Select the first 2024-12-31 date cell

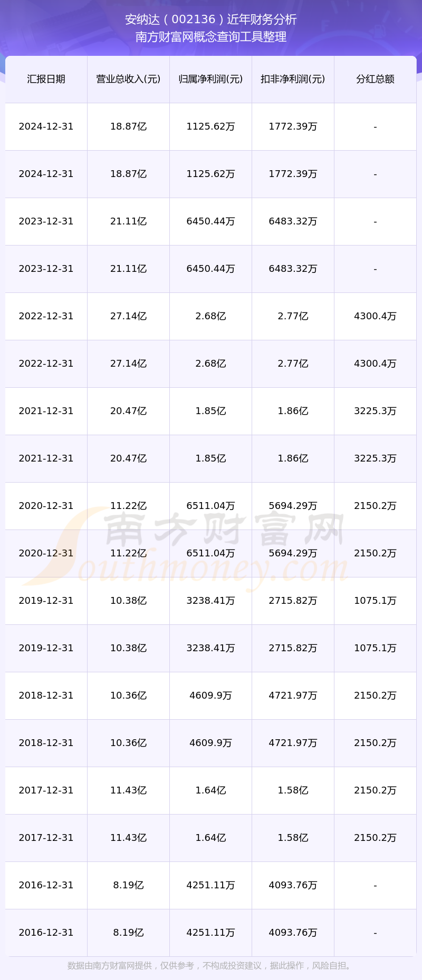(x=46, y=126)
